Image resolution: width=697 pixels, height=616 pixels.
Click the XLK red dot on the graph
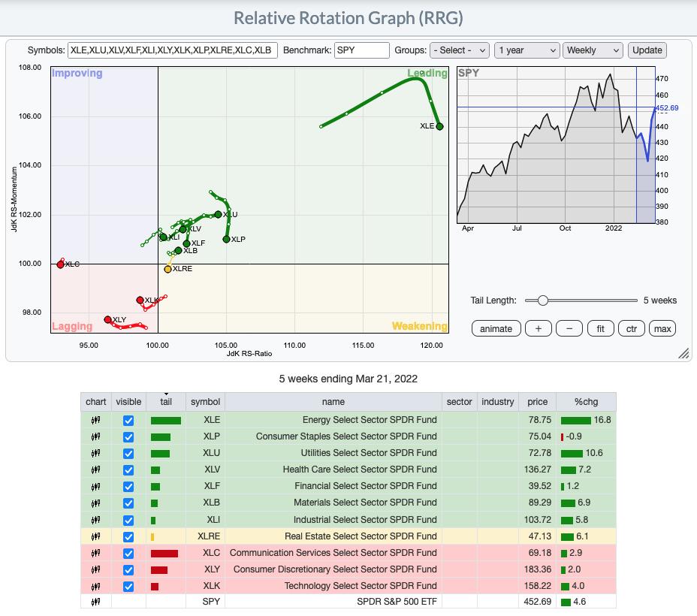(140, 300)
